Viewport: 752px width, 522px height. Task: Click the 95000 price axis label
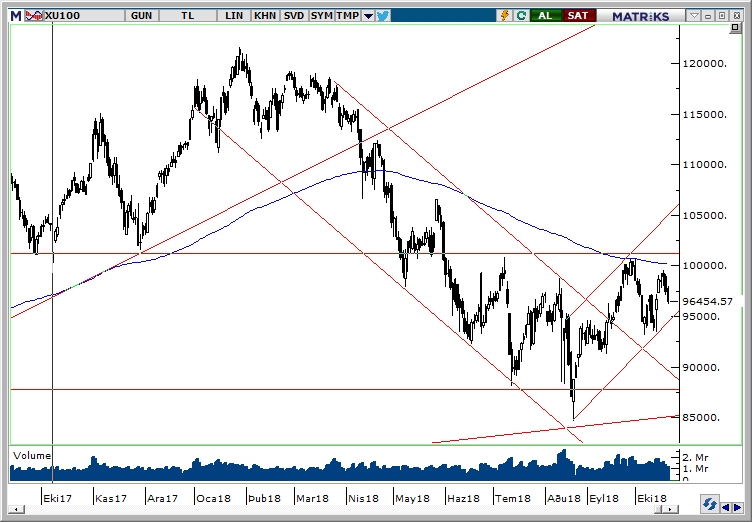tap(701, 317)
